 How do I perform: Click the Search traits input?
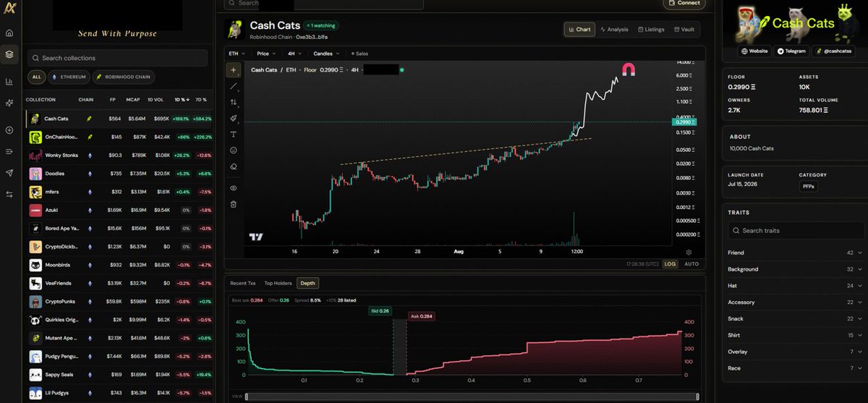coord(796,230)
